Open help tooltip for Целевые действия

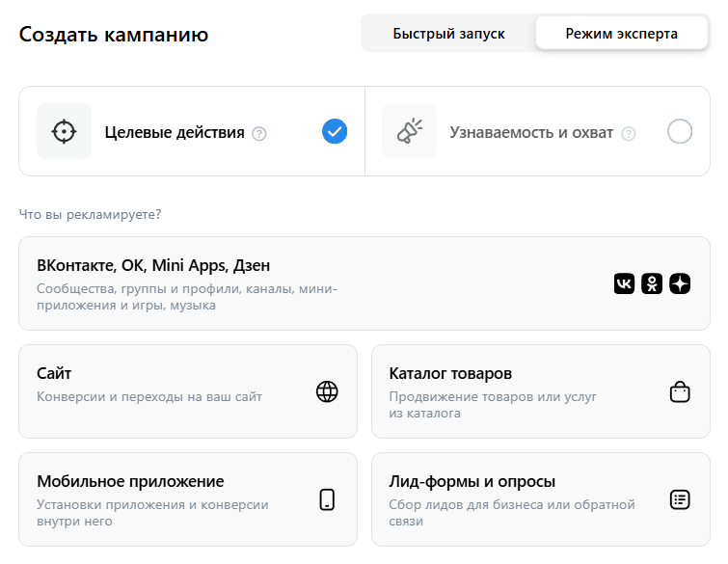tap(258, 133)
